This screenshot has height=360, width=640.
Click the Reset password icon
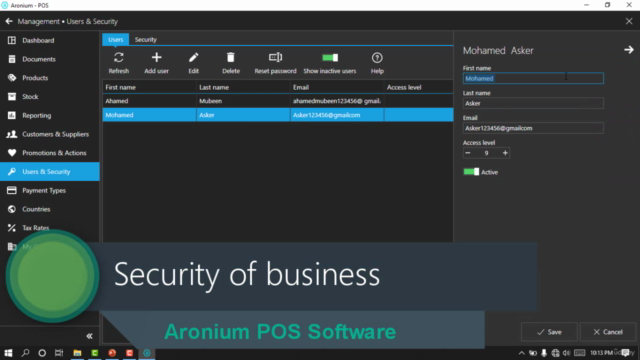coord(276,58)
